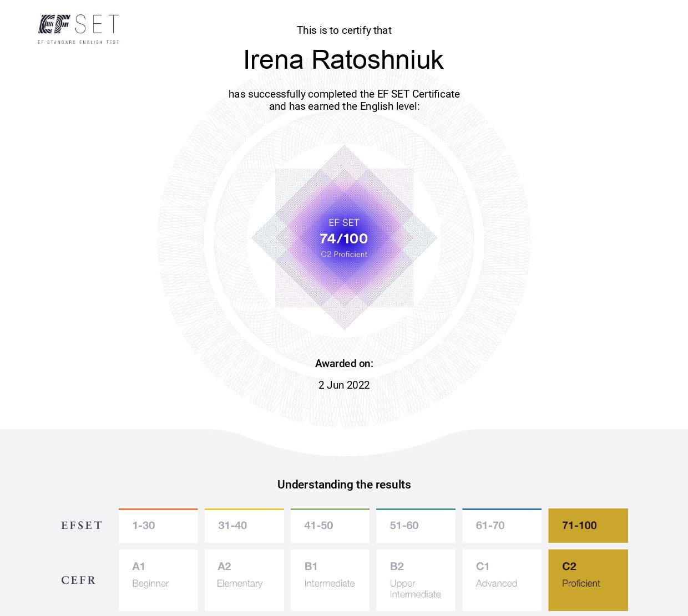The height and width of the screenshot is (616, 688).
Task: Click the A1 Beginner CEFR box
Action: pos(158,580)
